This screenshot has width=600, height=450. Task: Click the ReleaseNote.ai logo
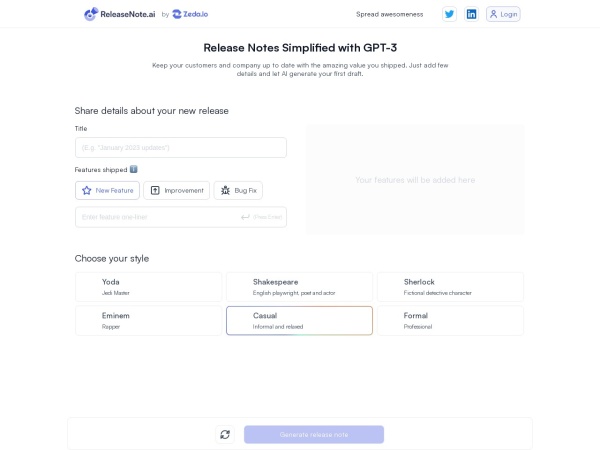tap(120, 14)
